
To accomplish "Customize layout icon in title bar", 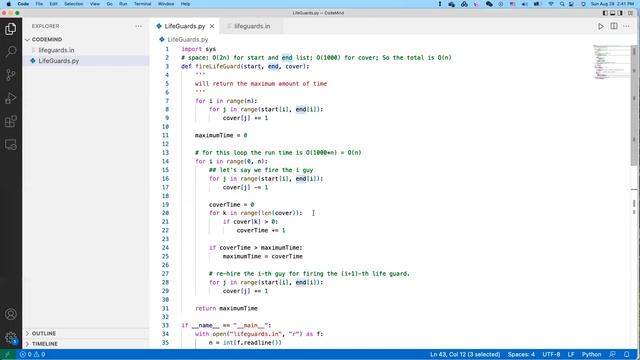I will pyautogui.click(x=631, y=13).
